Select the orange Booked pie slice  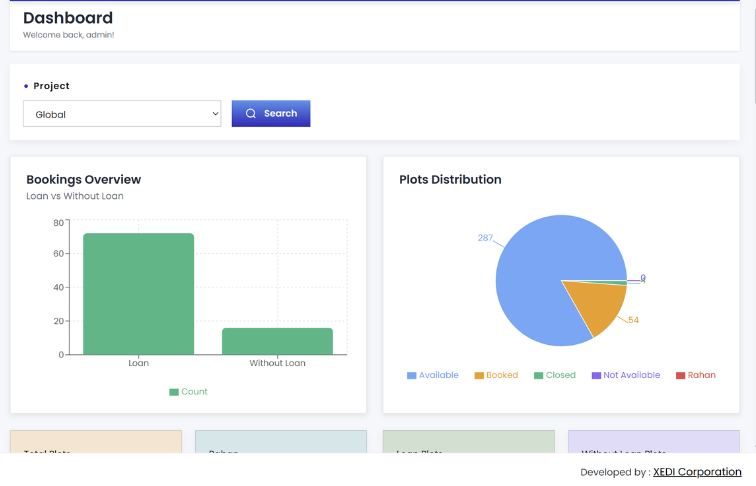[x=599, y=304]
